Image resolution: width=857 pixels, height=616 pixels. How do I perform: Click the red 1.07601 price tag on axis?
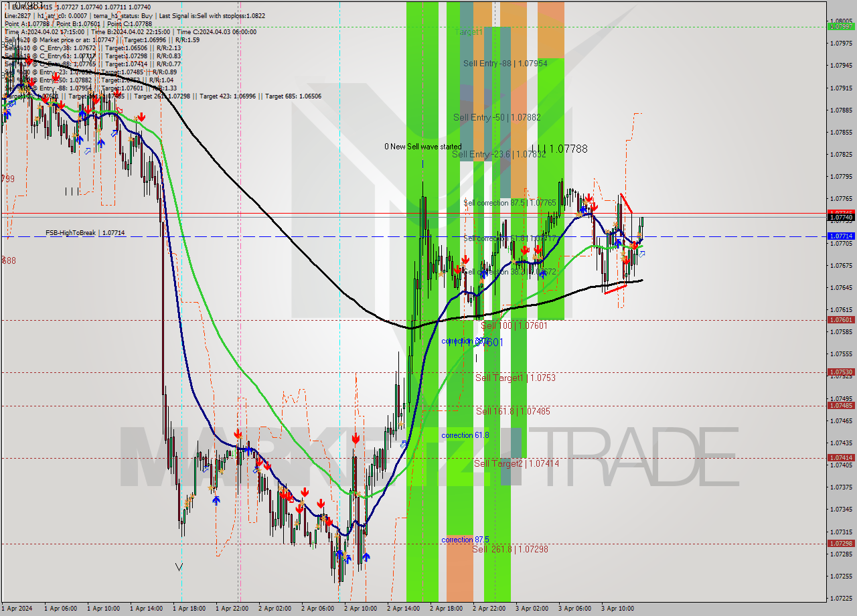point(841,320)
